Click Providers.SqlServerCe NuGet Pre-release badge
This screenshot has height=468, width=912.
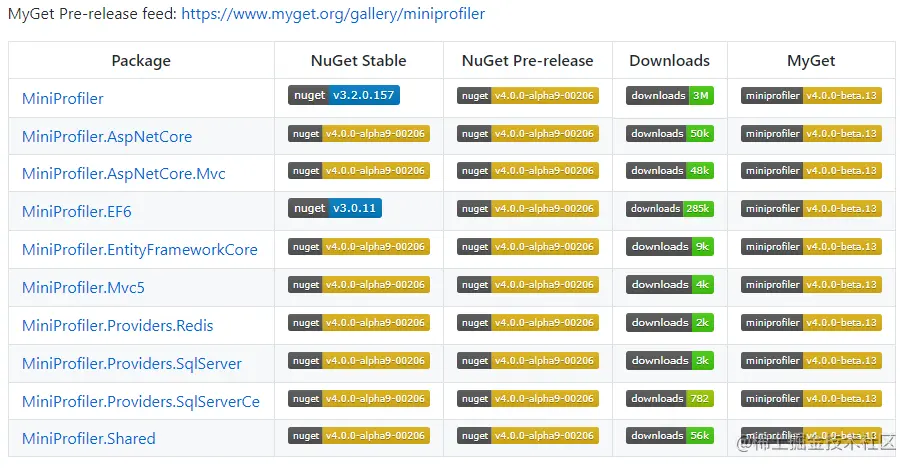click(x=528, y=398)
